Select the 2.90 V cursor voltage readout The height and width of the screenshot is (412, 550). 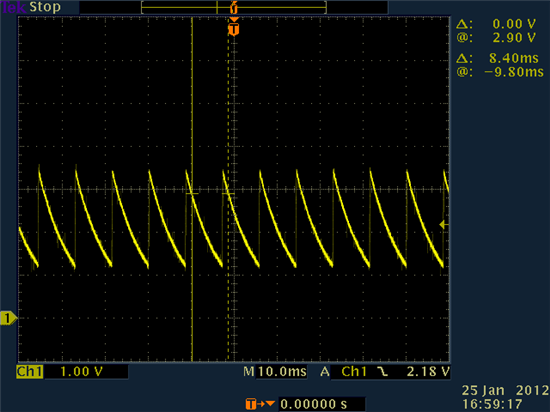click(x=514, y=38)
